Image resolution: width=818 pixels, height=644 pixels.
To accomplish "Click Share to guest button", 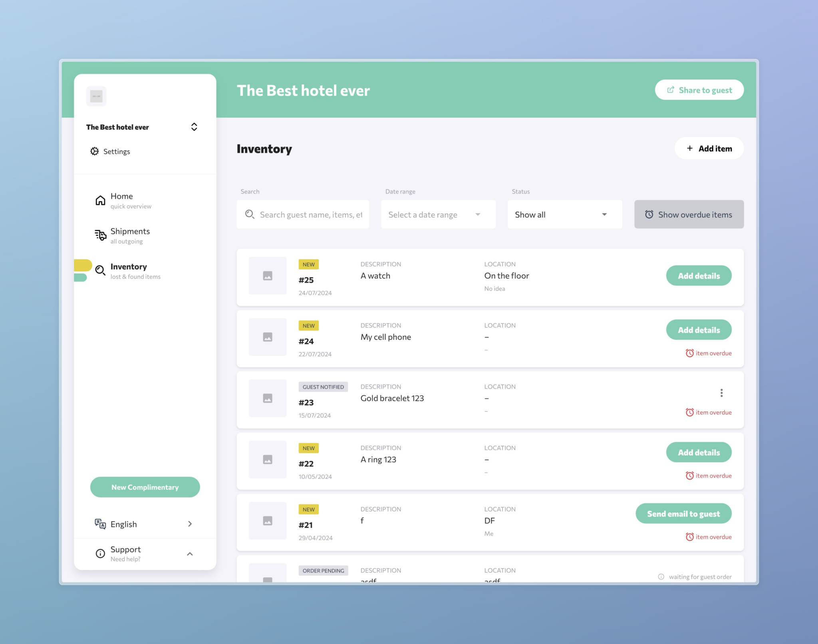I will coord(699,90).
